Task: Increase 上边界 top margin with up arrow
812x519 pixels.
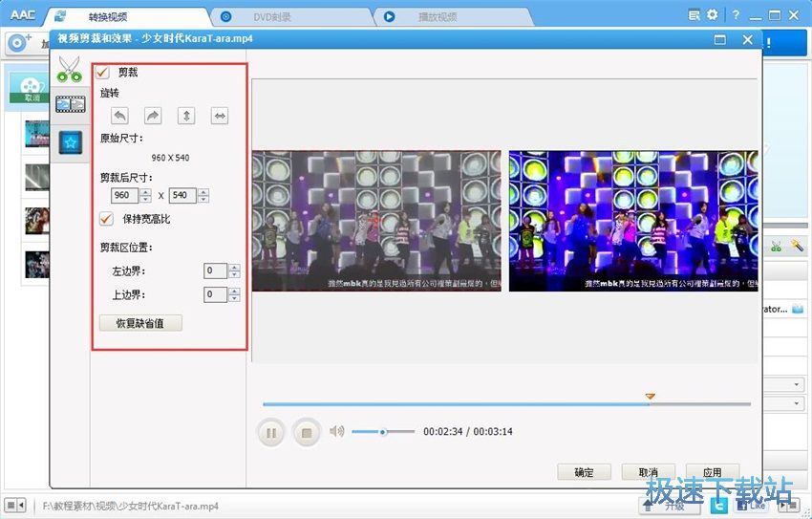Action: 235,292
